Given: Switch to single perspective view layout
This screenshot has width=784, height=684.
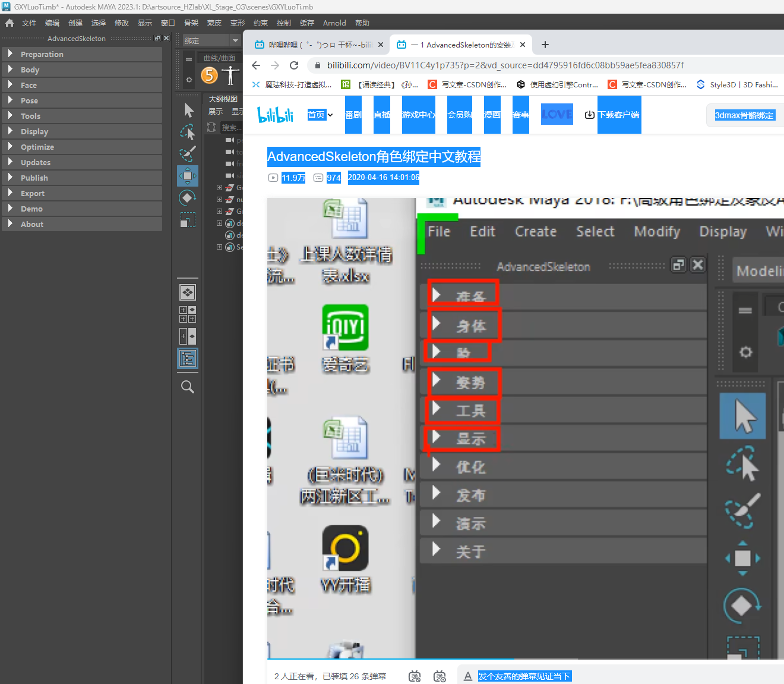Looking at the screenshot, I should click(x=188, y=292).
